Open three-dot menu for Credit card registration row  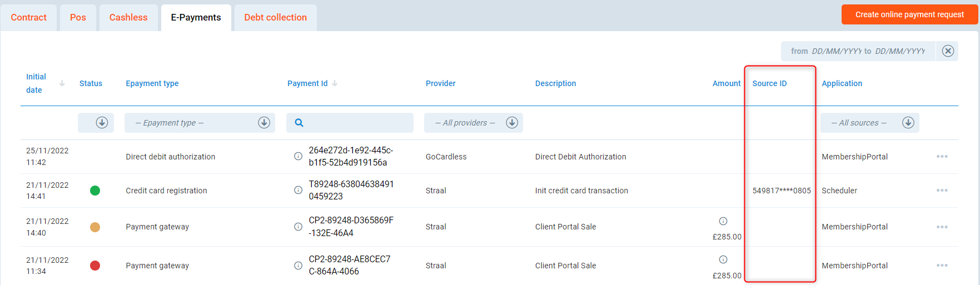coord(942,191)
